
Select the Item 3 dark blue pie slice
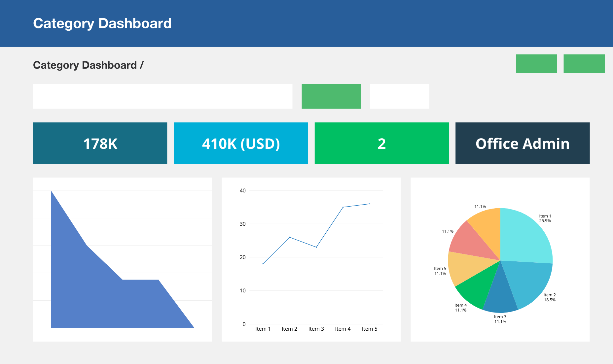pos(500,297)
